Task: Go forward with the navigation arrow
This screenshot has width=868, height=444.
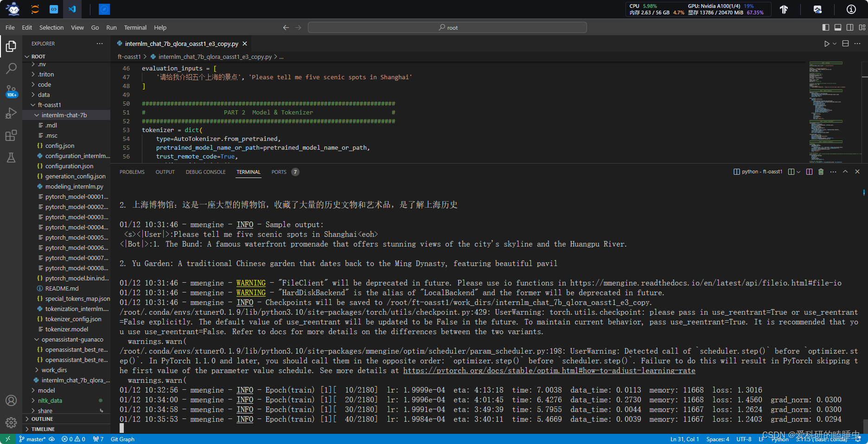Action: click(x=298, y=28)
